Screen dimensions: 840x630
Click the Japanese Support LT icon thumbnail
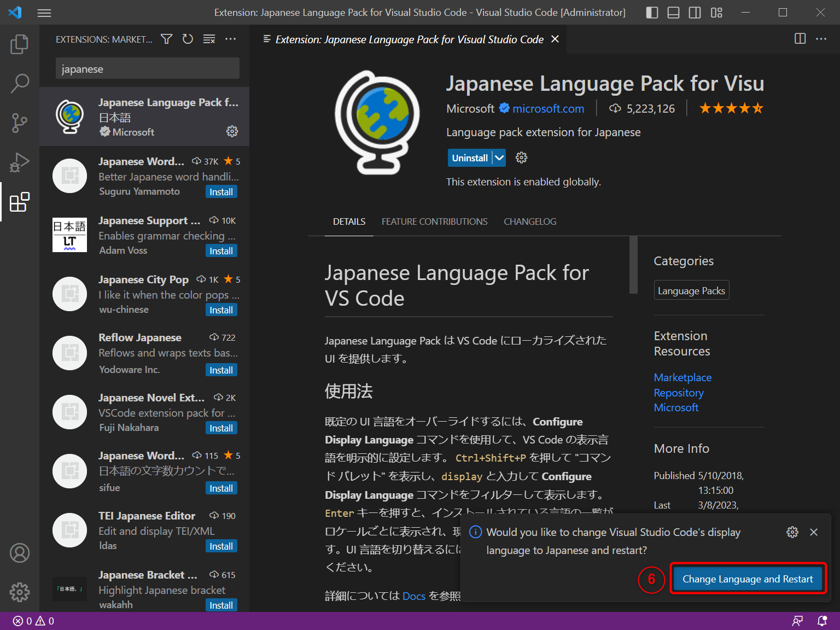pos(69,235)
